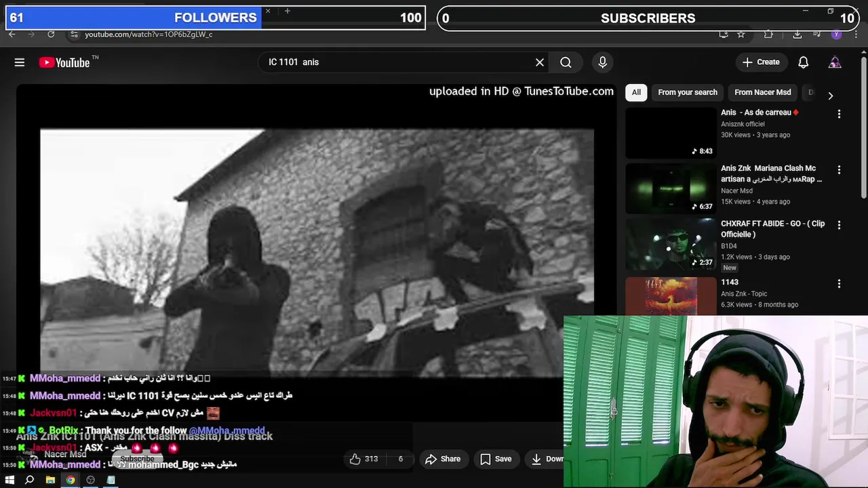Go back with the browser back arrow
This screenshot has height=488, width=868.
(12, 34)
